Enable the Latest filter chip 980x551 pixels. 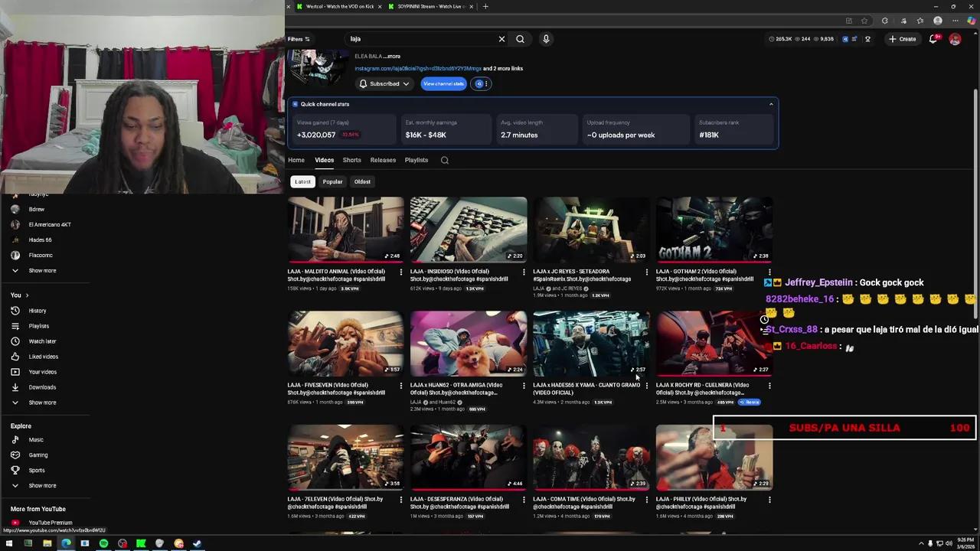click(302, 181)
